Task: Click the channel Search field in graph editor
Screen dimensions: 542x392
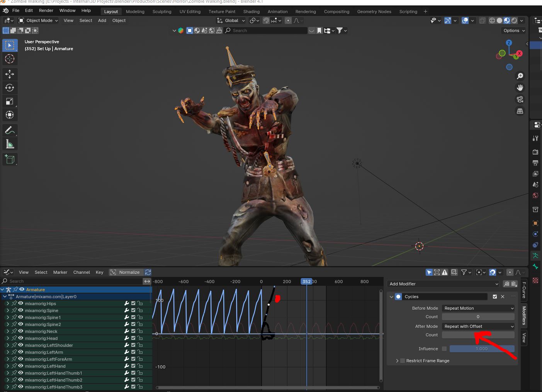Action: [x=72, y=281]
